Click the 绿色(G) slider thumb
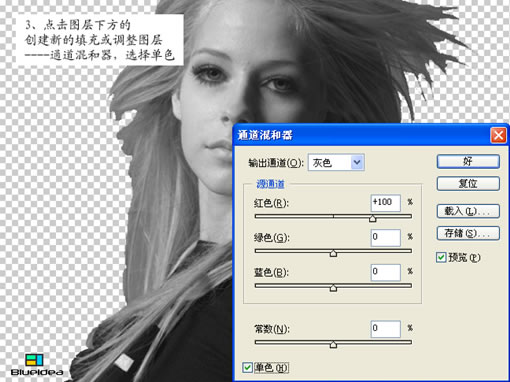The image size is (510, 382). tap(333, 253)
